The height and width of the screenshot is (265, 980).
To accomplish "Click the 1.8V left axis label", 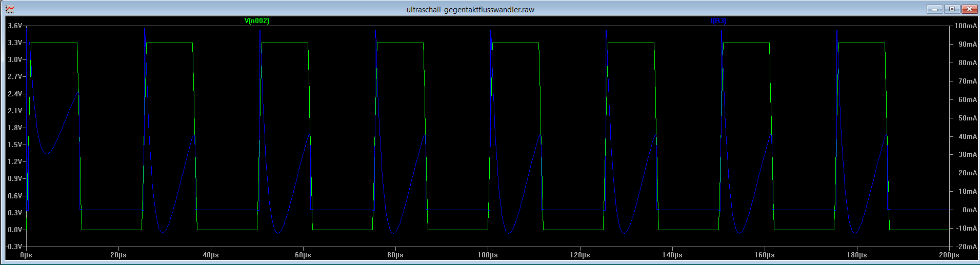I will 15,128.
